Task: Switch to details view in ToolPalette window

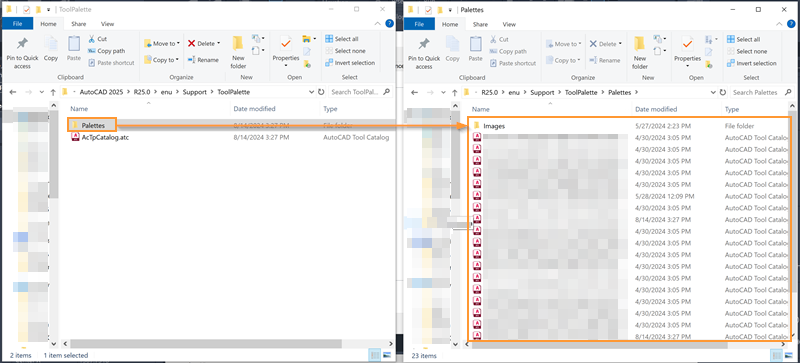Action: click(x=374, y=355)
